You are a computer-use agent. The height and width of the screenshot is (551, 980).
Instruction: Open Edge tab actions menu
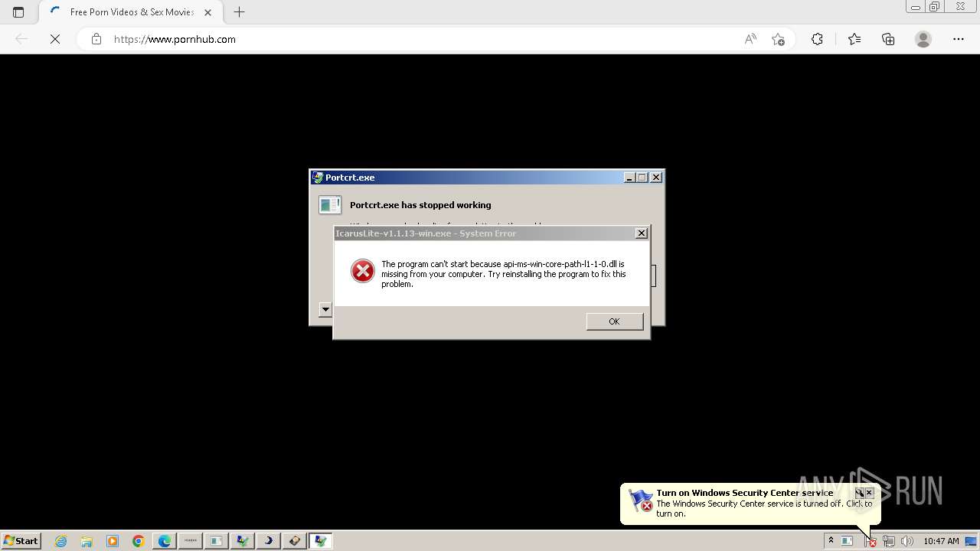tap(18, 12)
